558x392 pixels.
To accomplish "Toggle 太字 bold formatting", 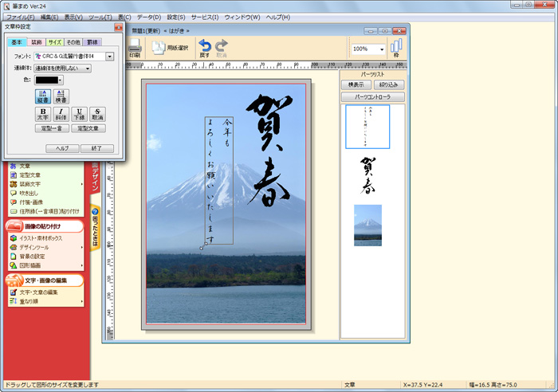I will pyautogui.click(x=43, y=114).
